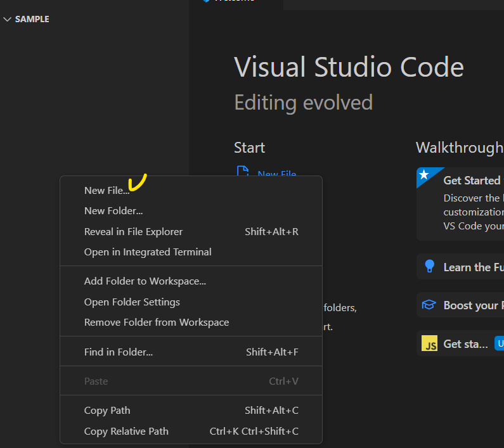Choose New File... from context menu

pos(191,190)
